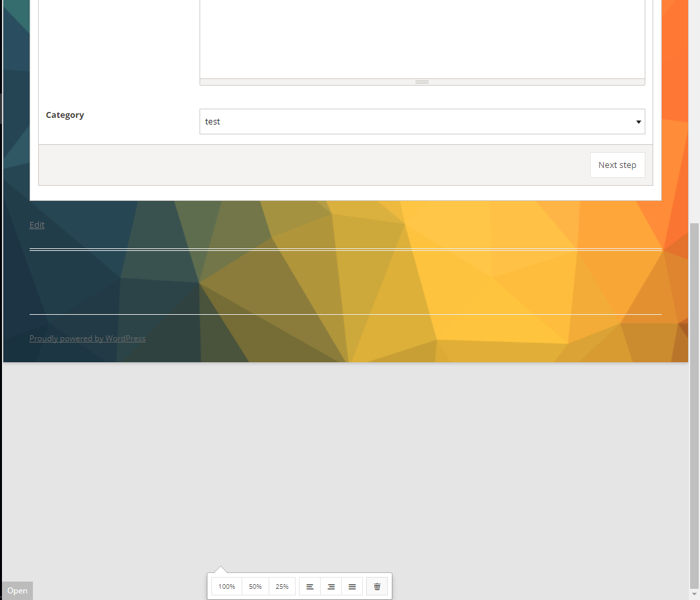Set size to 100%

pyautogui.click(x=227, y=587)
